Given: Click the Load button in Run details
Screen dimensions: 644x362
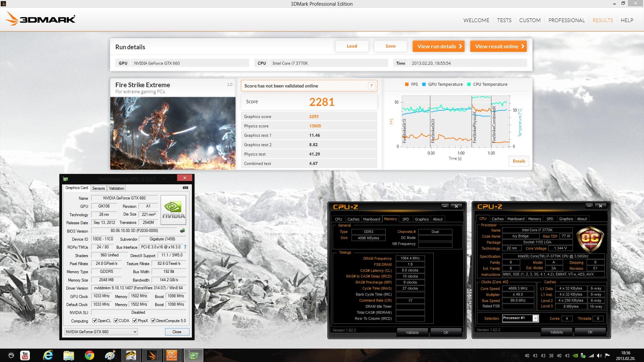Looking at the screenshot, I should [x=352, y=46].
